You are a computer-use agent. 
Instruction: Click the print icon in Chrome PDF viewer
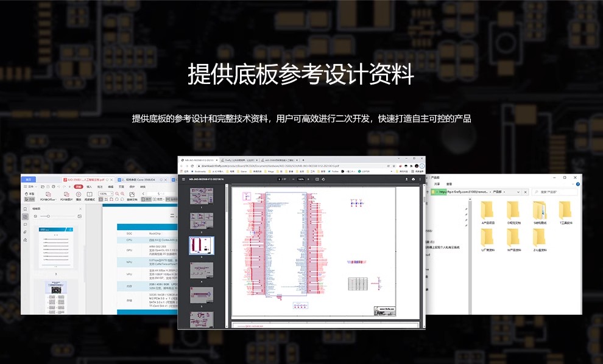click(414, 179)
